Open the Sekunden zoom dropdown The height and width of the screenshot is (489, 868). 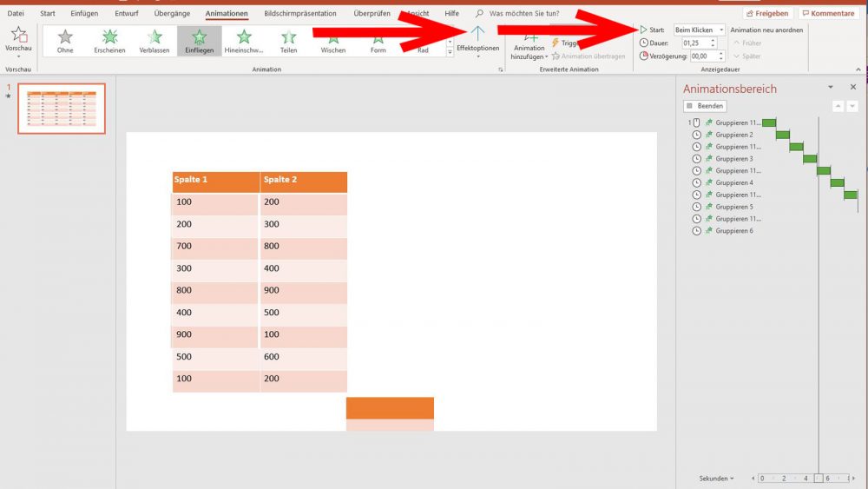(x=718, y=479)
